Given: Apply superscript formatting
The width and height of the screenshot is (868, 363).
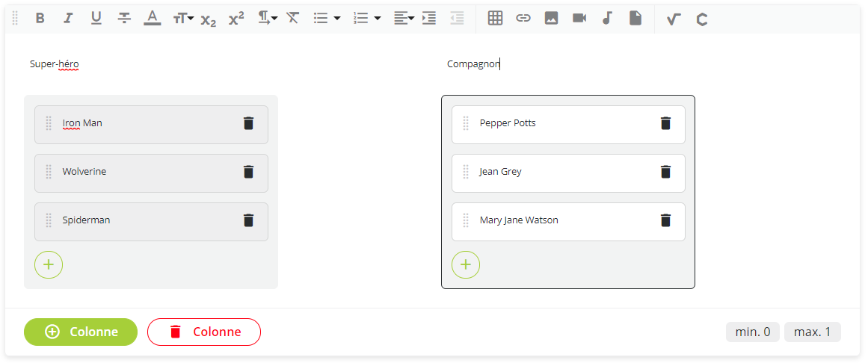Looking at the screenshot, I should (x=236, y=18).
